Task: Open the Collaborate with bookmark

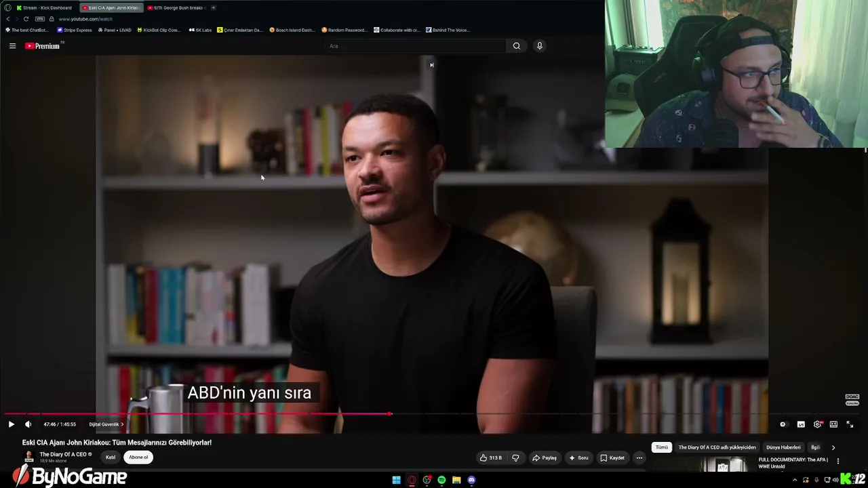Action: pos(397,30)
